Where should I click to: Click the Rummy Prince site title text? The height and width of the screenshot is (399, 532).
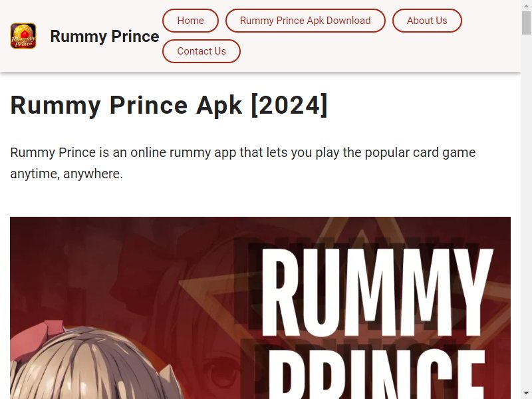tap(104, 37)
